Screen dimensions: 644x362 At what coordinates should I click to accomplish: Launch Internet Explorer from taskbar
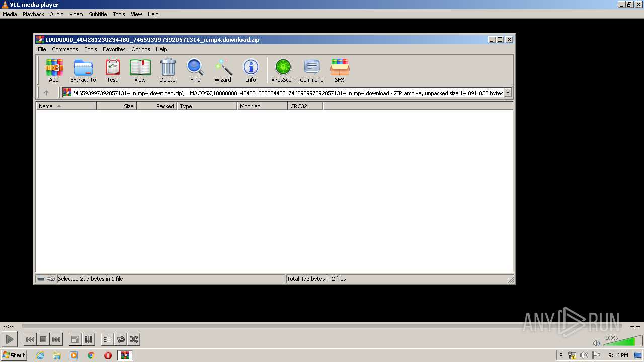coord(40,355)
